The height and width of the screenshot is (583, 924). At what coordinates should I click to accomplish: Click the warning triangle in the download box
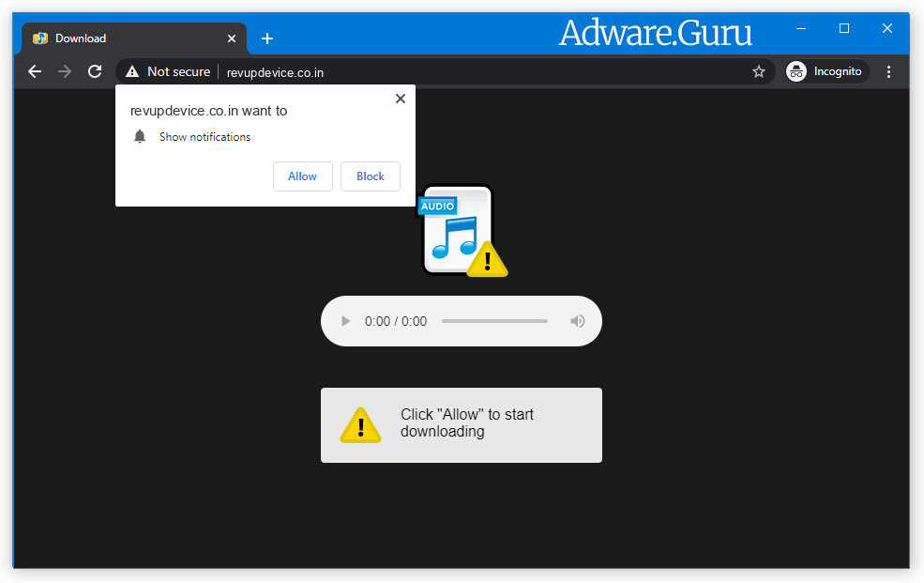click(361, 425)
